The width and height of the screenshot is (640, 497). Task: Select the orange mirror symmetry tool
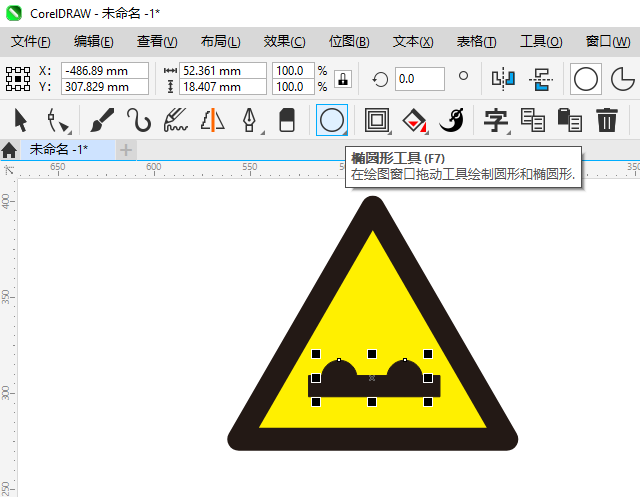click(213, 120)
